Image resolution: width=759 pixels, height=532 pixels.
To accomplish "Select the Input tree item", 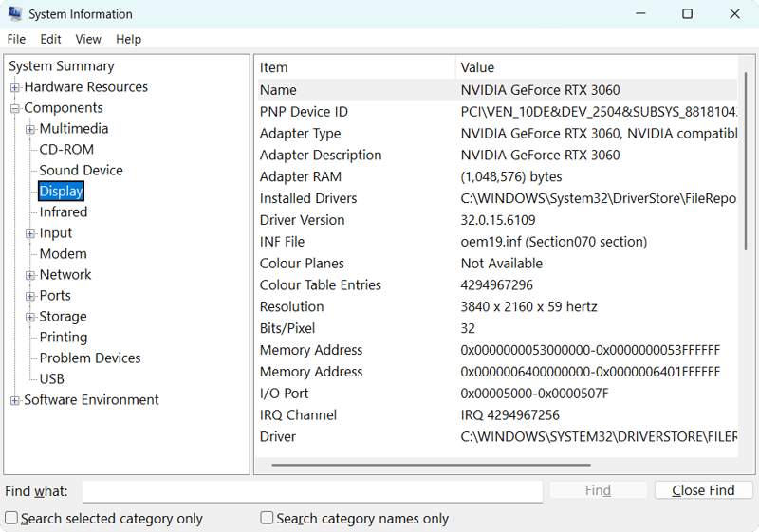I will pos(56,233).
